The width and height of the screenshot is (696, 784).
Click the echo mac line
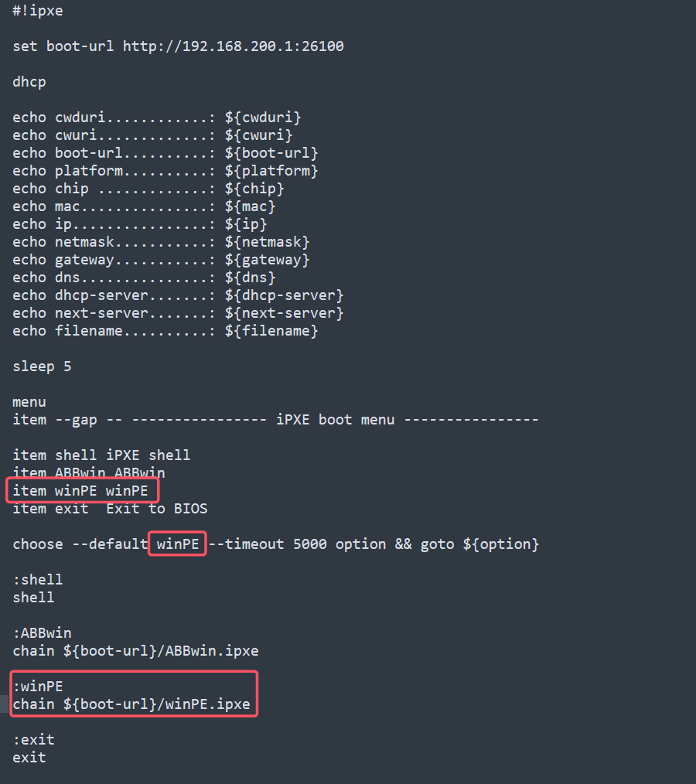[144, 206]
